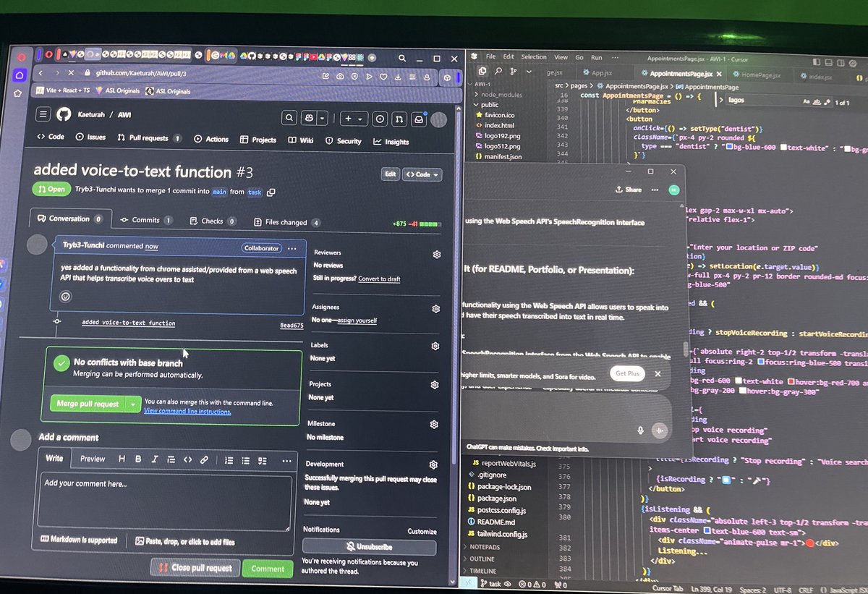Viewport: 868px width, 594px height.
Task: Open the GitHub pull requests icon in header
Action: tap(399, 119)
